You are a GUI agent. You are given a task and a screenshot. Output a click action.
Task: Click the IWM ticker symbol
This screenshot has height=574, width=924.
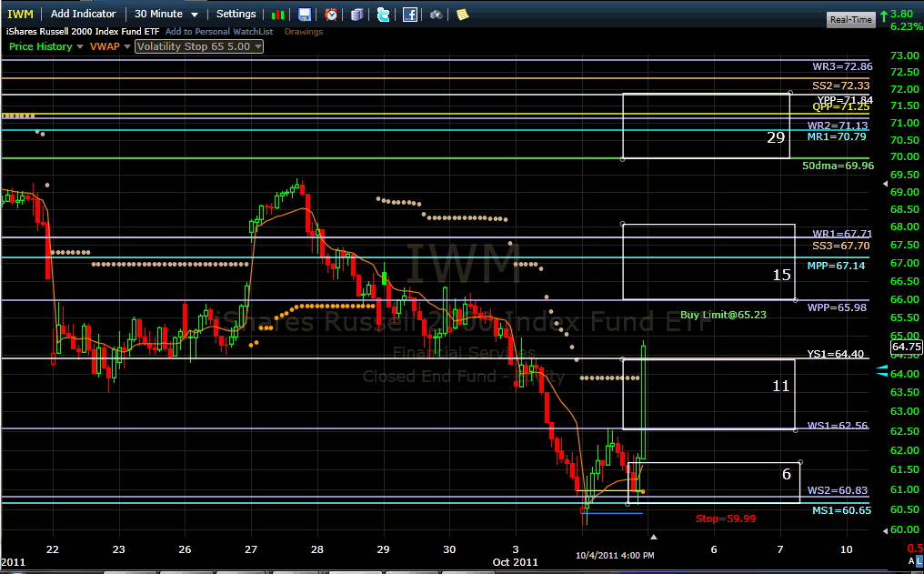tap(21, 14)
